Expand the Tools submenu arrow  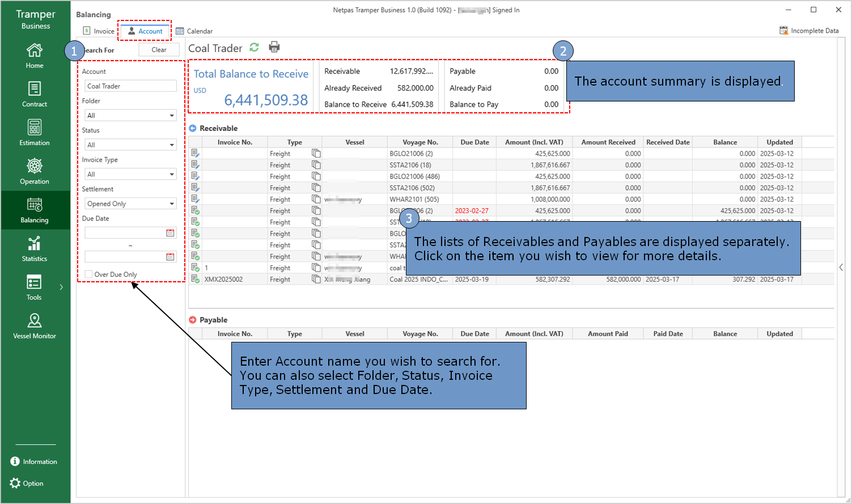pyautogui.click(x=61, y=287)
